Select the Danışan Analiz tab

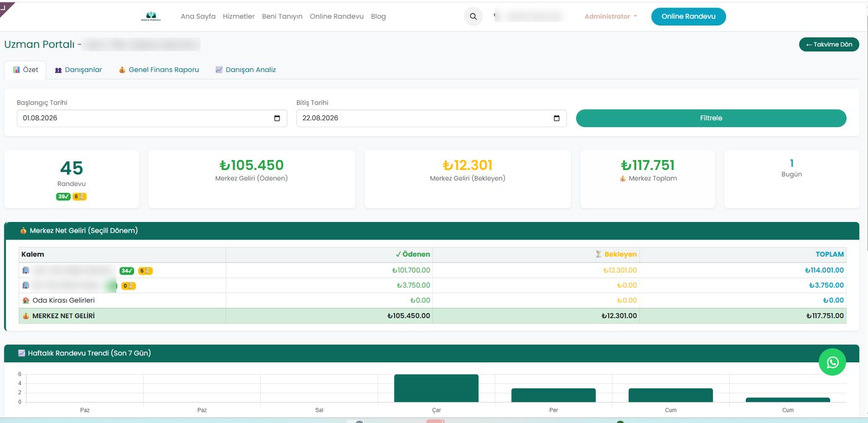coord(246,70)
